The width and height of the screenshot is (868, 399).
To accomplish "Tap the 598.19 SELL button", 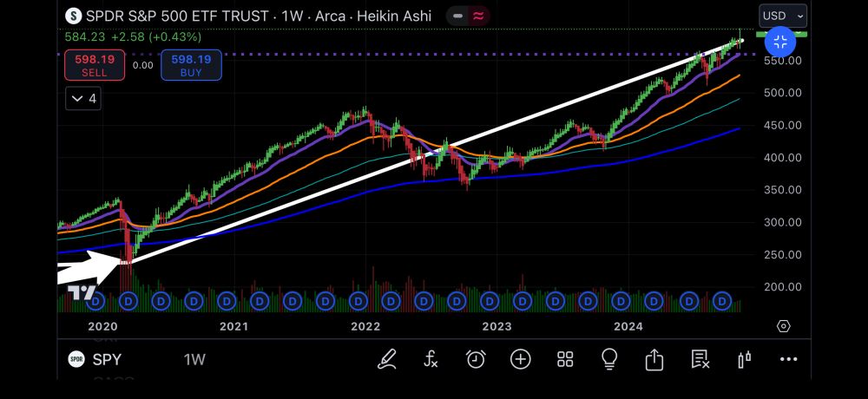I will [x=95, y=65].
